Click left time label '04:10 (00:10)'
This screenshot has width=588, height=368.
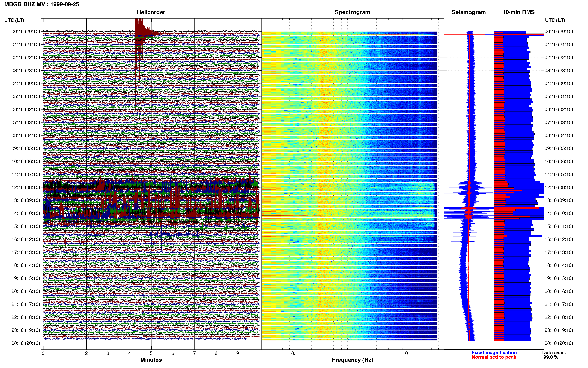point(26,83)
